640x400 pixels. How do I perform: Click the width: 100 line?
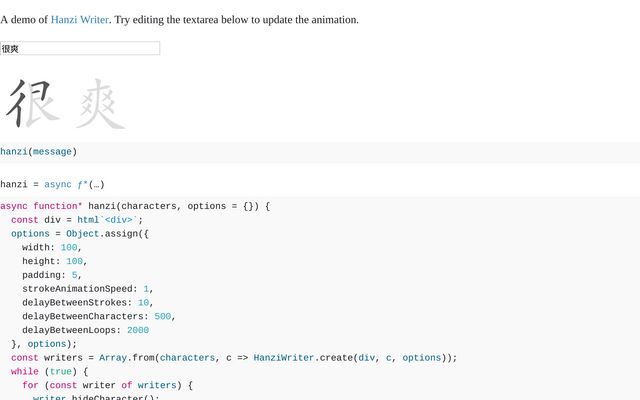pyautogui.click(x=52, y=247)
